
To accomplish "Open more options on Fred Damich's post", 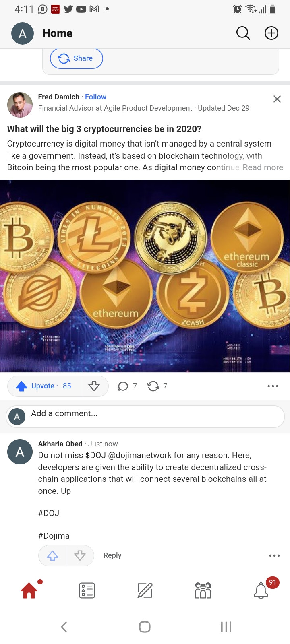I will 273,386.
